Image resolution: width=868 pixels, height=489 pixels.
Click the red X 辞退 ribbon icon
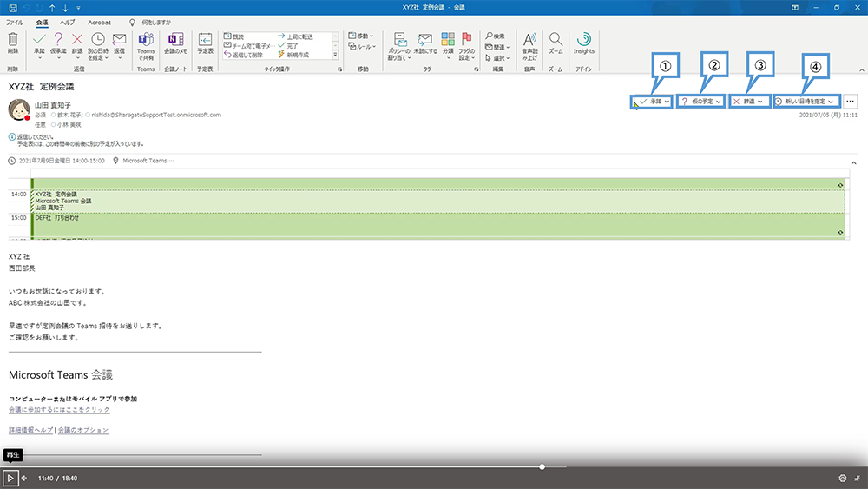coord(77,40)
